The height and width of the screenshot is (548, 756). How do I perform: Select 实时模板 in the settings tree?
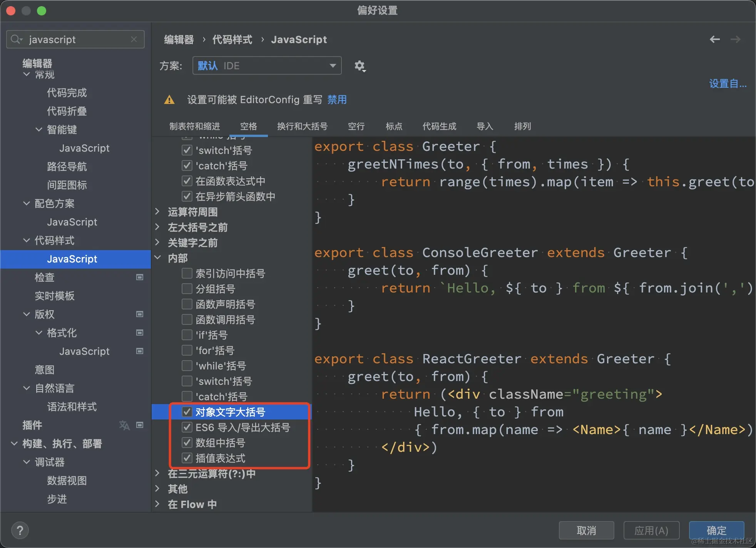[55, 296]
